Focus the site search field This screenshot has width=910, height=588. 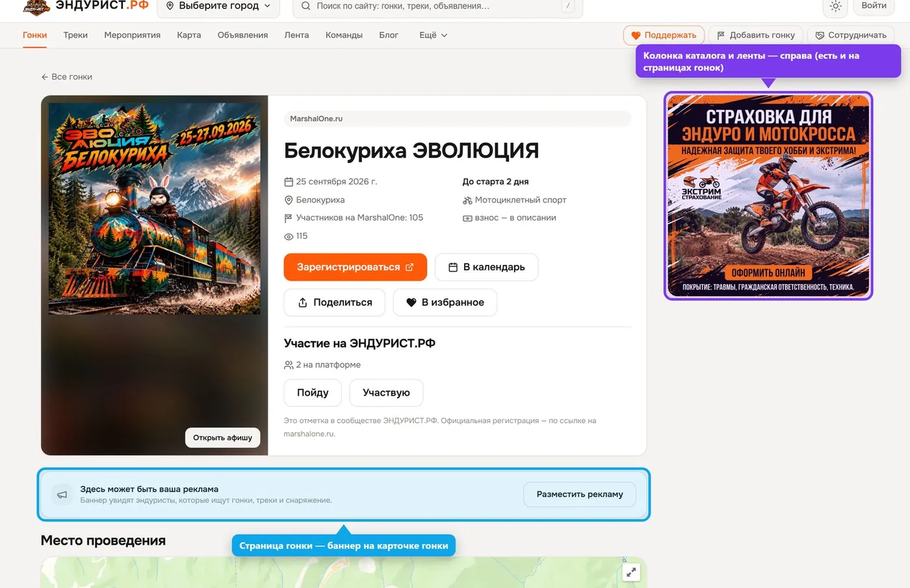(x=437, y=6)
